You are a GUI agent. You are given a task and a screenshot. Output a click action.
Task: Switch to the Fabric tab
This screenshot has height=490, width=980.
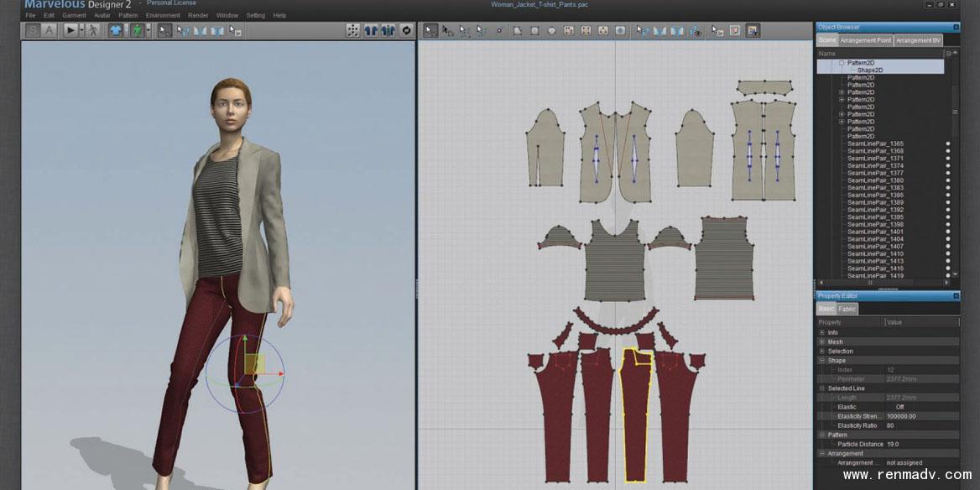click(847, 310)
